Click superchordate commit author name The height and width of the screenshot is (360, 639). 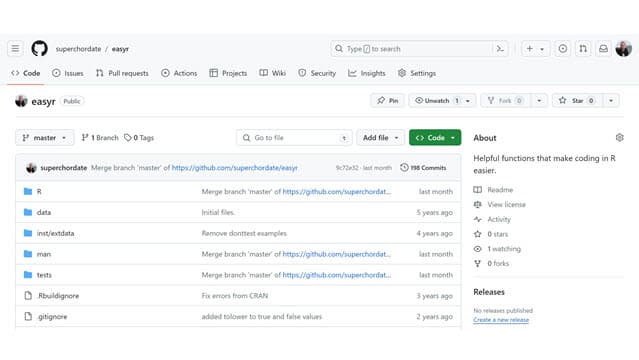(x=64, y=168)
